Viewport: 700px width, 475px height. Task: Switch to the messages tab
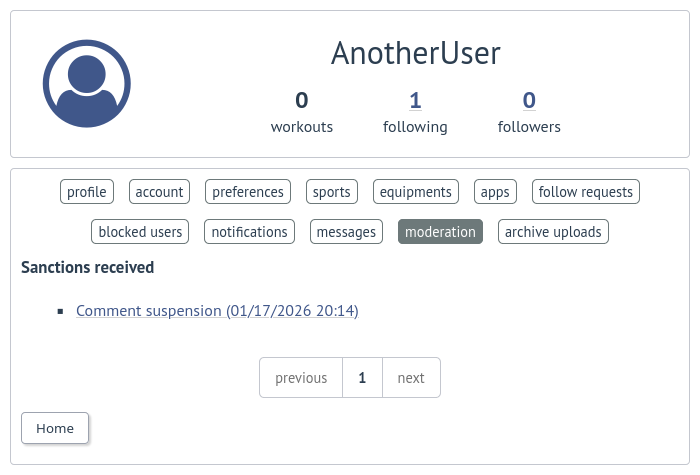point(346,232)
